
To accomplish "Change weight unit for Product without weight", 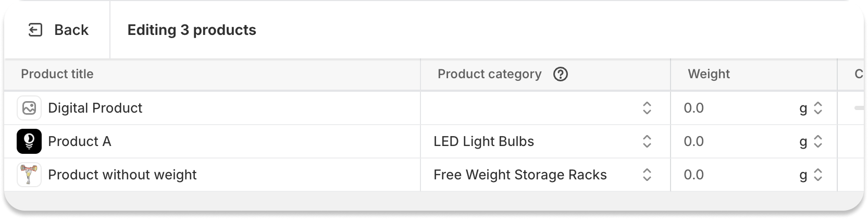I will coord(811,175).
